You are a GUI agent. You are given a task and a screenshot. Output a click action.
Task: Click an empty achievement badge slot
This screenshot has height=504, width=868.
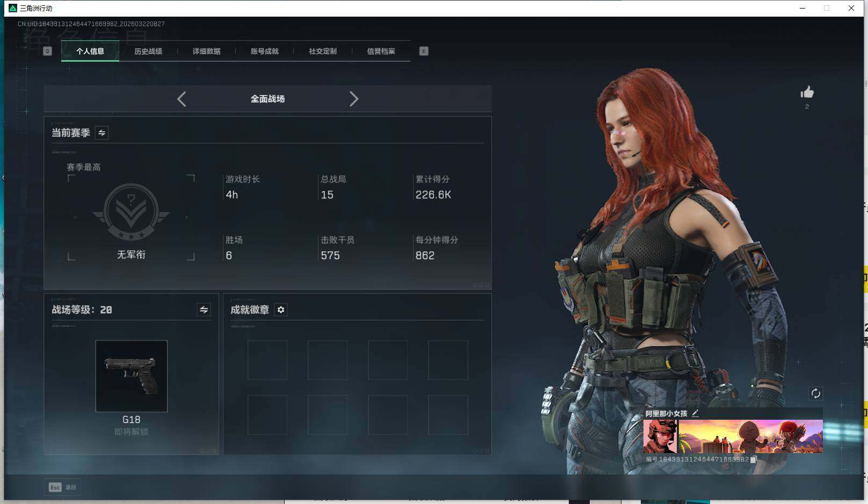(x=267, y=360)
